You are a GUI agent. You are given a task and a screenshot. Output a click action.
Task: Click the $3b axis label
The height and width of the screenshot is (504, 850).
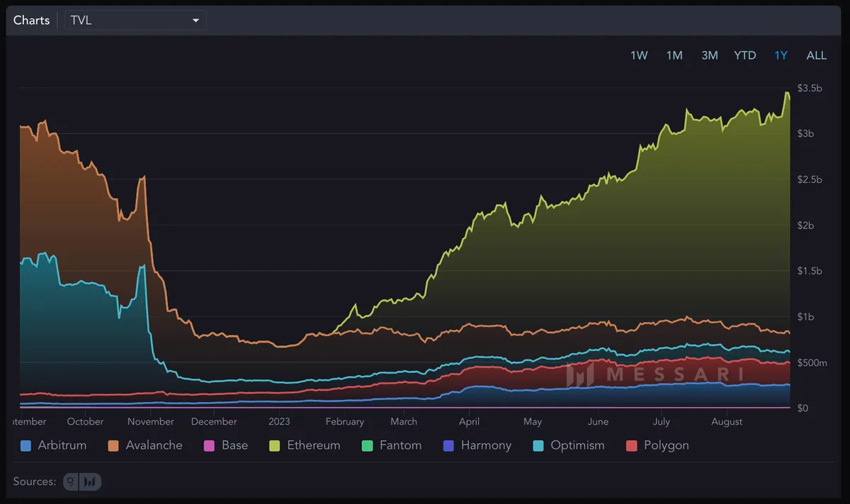point(807,134)
